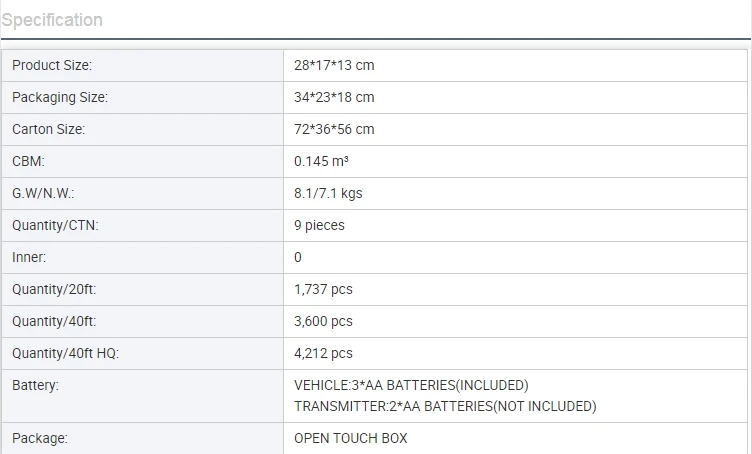Select the Packaging Size label
Viewport: 752px width, 454px height.
coord(60,97)
